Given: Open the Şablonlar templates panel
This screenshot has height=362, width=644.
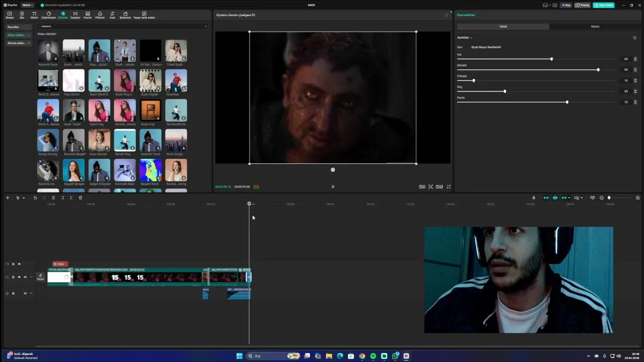Looking at the screenshot, I should point(125,15).
